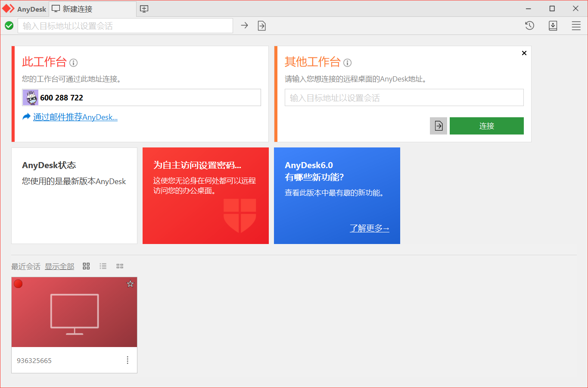588x388 pixels.
Task: Click info icon next to 其他工作台
Action: 348,63
